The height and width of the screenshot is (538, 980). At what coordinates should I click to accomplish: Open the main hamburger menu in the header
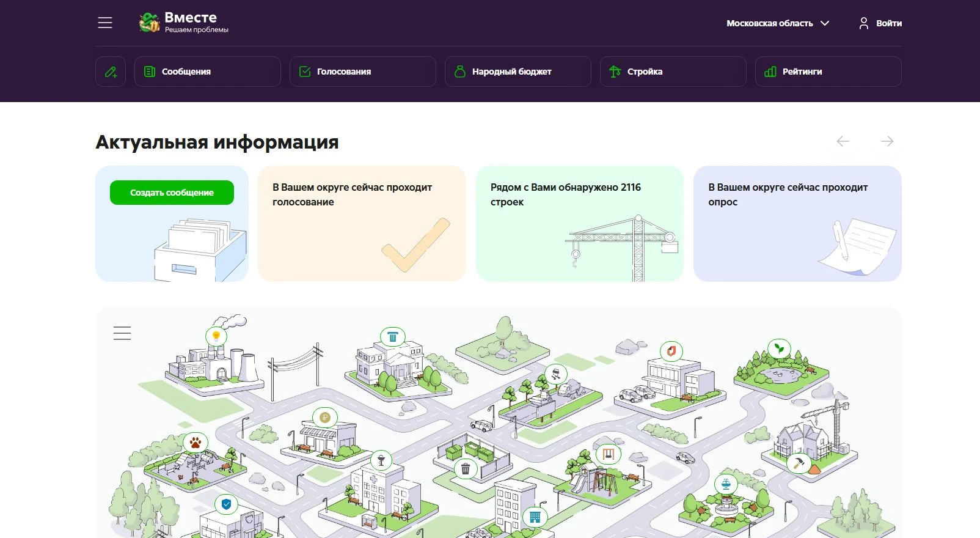point(105,23)
